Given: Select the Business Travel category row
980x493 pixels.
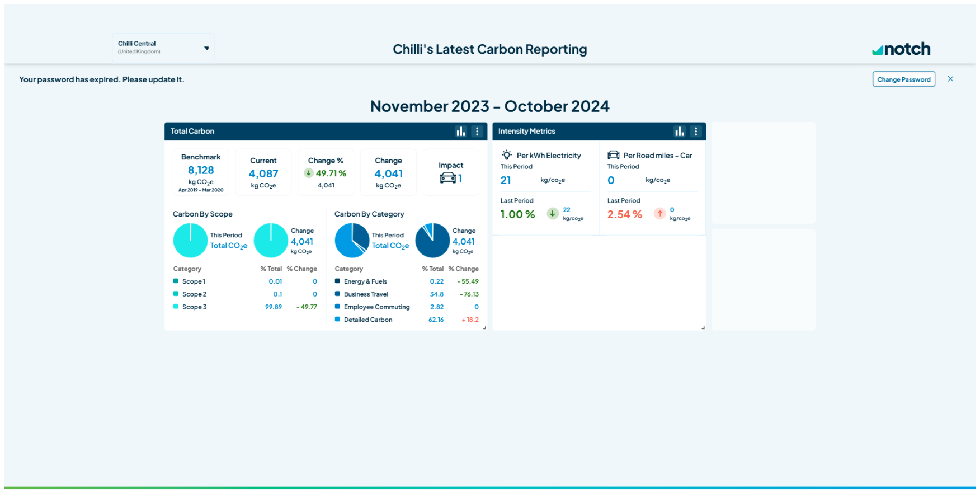Looking at the screenshot, I should [407, 294].
